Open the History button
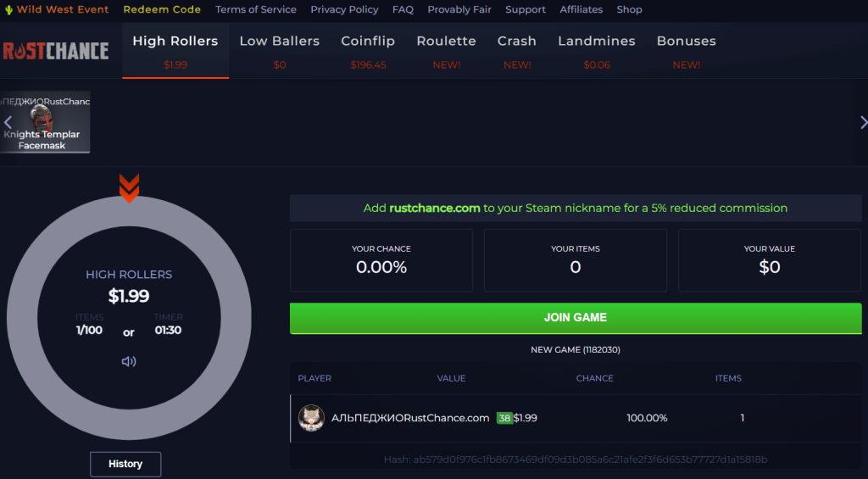 (125, 464)
